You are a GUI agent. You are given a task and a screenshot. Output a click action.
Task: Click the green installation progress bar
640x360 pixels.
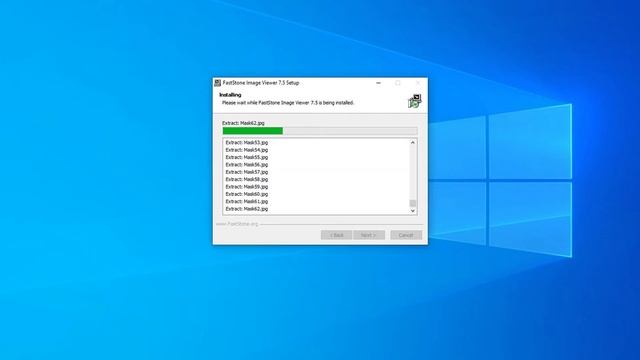coord(320,131)
